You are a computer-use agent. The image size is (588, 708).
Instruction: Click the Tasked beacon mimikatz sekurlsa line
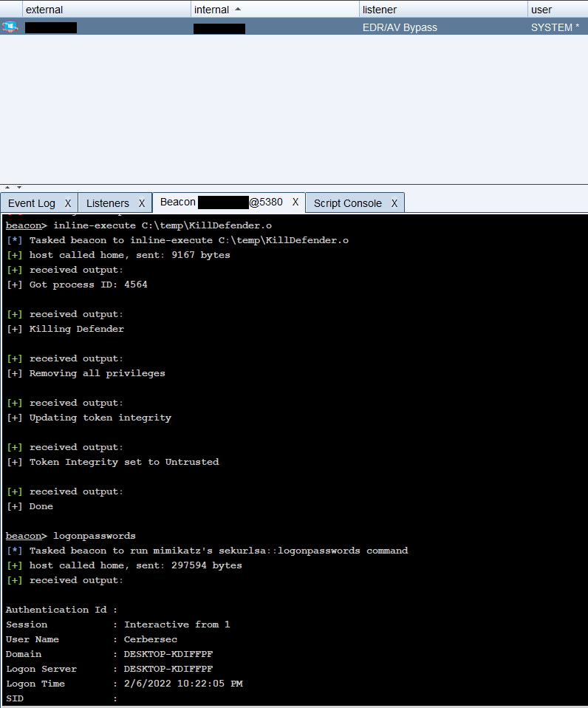tap(208, 551)
